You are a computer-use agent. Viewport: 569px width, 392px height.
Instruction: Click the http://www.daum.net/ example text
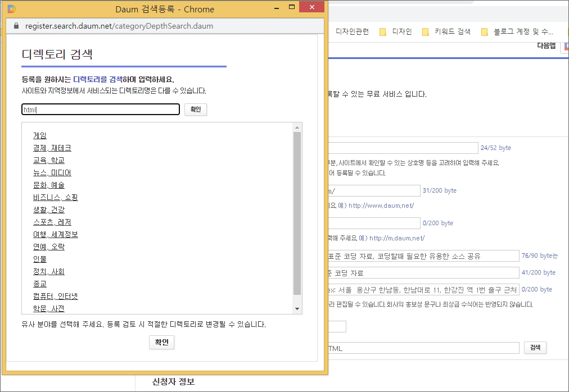click(x=381, y=206)
